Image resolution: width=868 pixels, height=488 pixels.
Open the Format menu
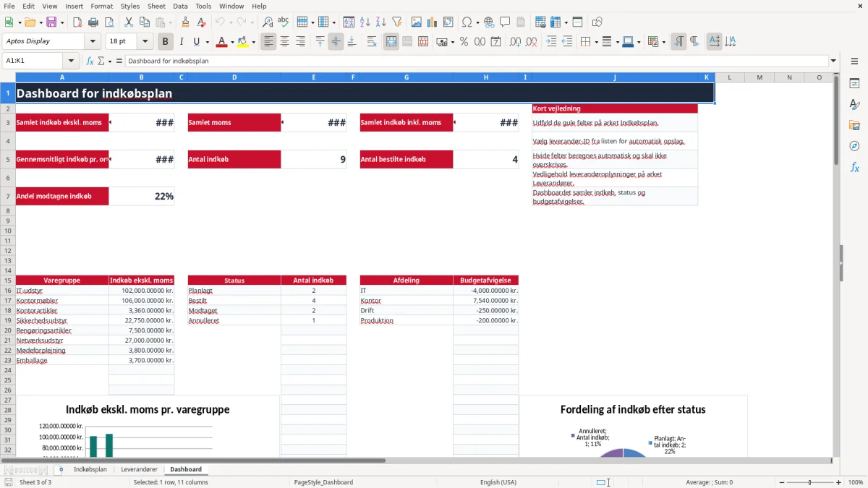click(x=101, y=6)
